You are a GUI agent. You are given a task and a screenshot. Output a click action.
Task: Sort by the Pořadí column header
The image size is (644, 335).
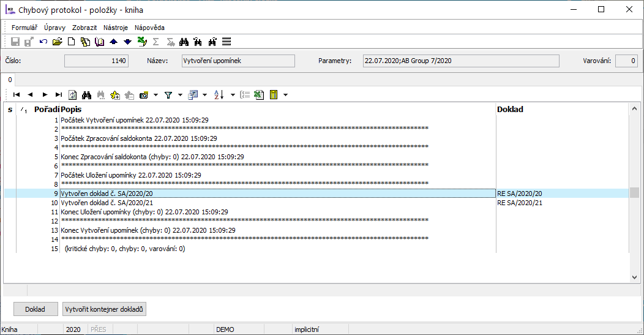pos(47,110)
